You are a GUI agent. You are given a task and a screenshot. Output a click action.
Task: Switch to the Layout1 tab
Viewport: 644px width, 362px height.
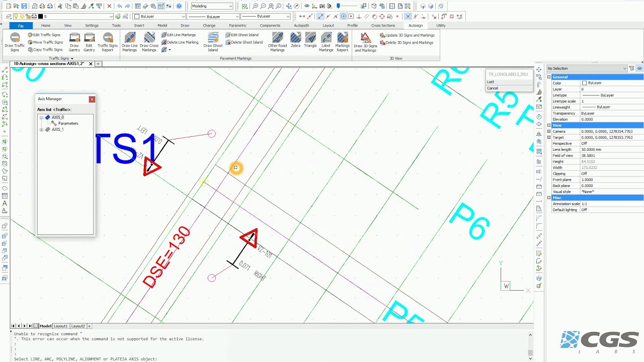[x=61, y=326]
